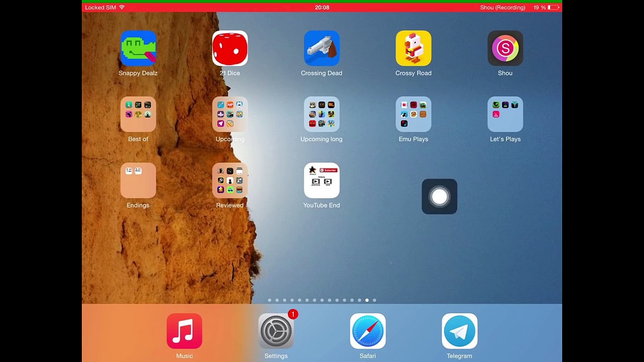Viewport: 644px width, 362px height.
Task: Tap the 20:08 clock in status bar
Action: point(322,8)
